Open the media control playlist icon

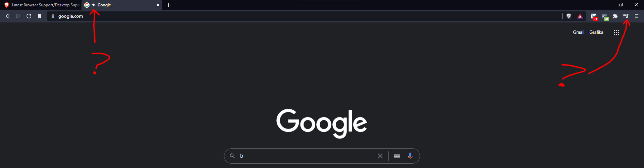pos(626,16)
